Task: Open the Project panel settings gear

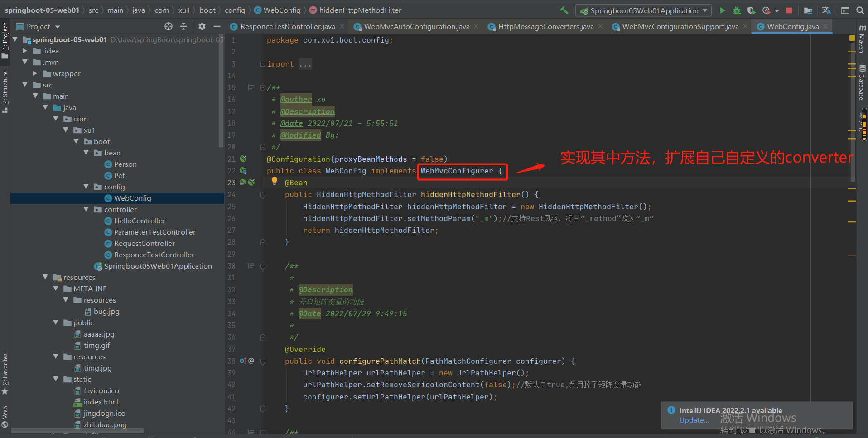Action: tap(202, 26)
